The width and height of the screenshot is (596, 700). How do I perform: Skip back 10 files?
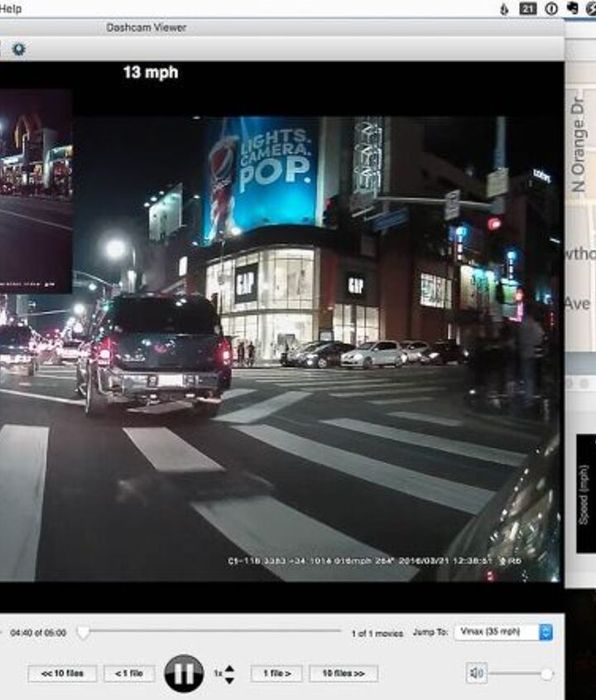[x=62, y=673]
